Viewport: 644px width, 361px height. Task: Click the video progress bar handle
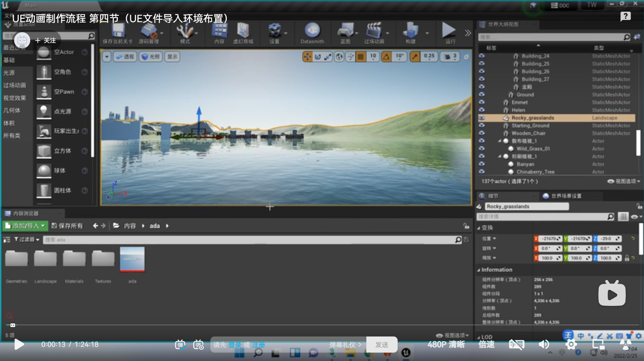12,325
